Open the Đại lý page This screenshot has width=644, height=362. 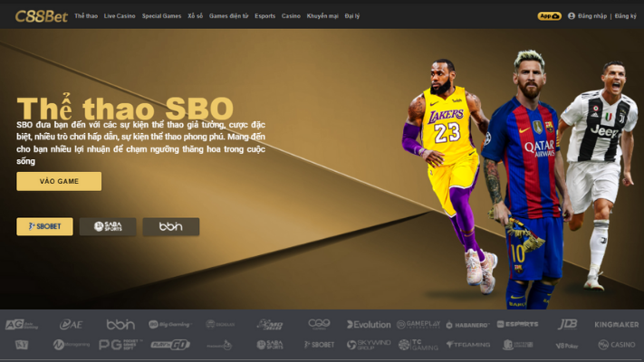tap(352, 16)
